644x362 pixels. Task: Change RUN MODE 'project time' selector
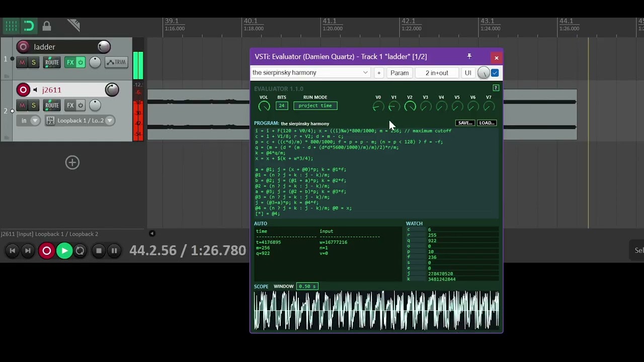coord(315,106)
